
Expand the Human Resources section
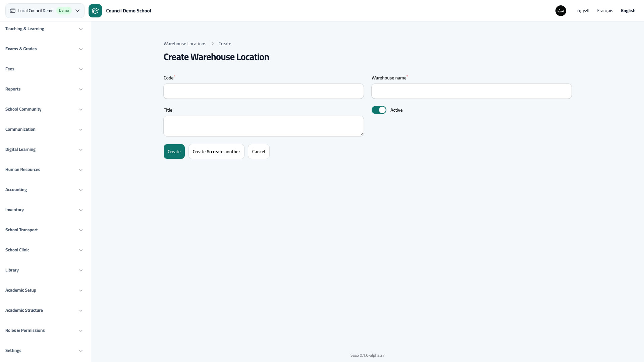tap(44, 170)
